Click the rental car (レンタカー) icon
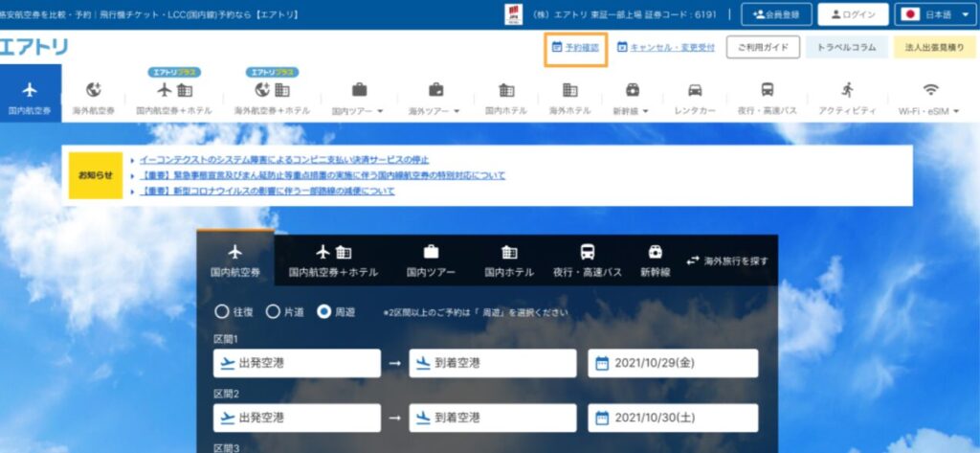Viewport: 980px width, 453px height. point(695,91)
